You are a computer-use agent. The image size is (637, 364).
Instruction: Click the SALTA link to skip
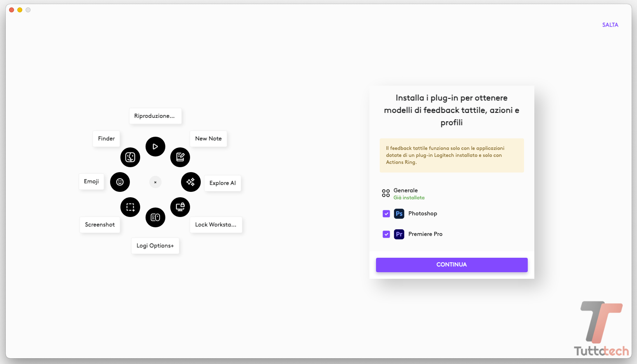pos(610,25)
